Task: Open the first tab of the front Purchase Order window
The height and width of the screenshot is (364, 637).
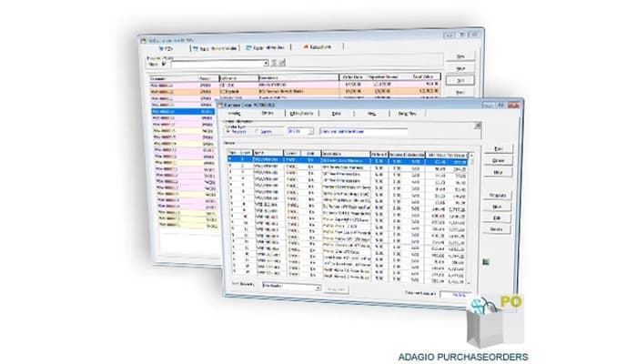Action: coord(235,114)
